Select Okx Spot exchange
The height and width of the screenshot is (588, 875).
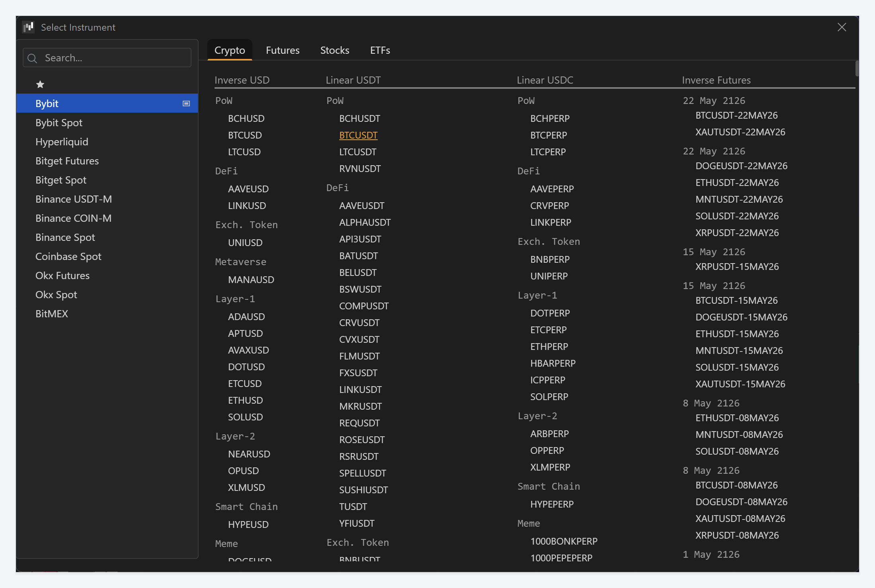[107, 295]
